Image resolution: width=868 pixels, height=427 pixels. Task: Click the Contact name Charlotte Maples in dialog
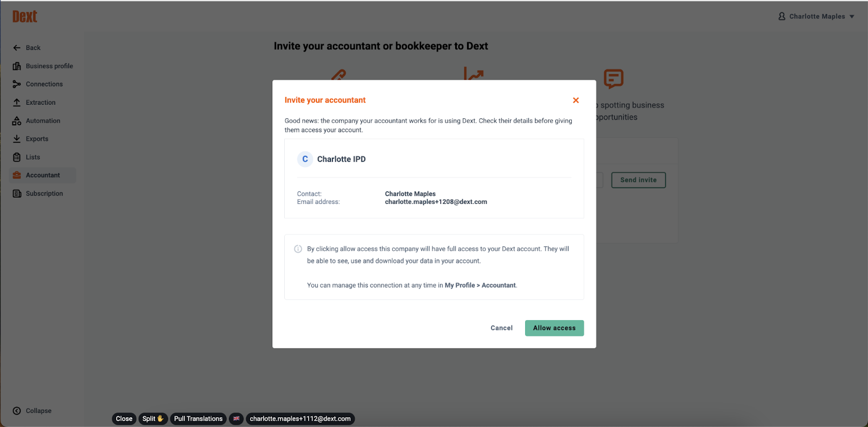pyautogui.click(x=410, y=194)
